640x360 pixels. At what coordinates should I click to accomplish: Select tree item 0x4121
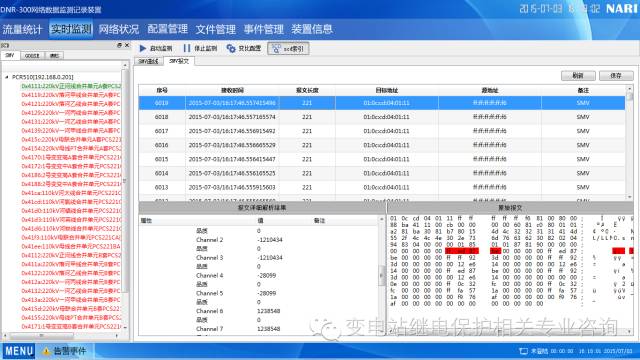click(x=71, y=104)
